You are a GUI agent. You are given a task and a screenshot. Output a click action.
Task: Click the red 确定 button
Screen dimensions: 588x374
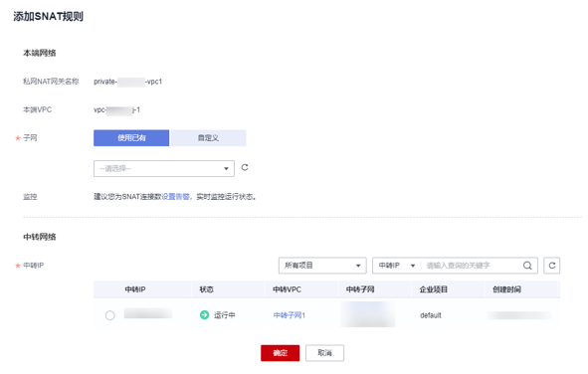[281, 353]
